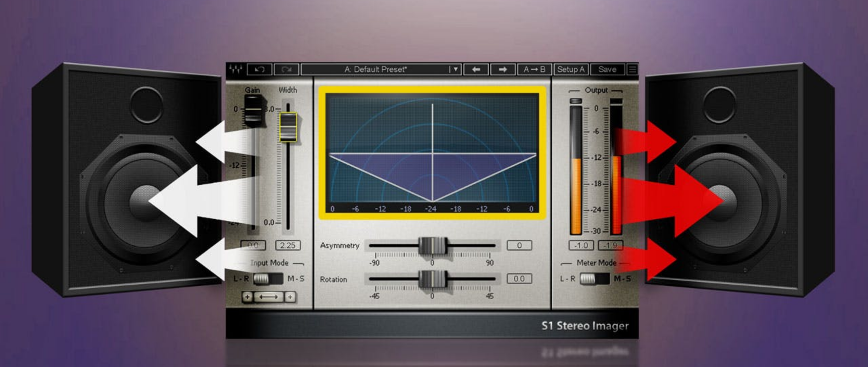Copy setup A to B
Screen dimensions: 868x367
point(534,69)
